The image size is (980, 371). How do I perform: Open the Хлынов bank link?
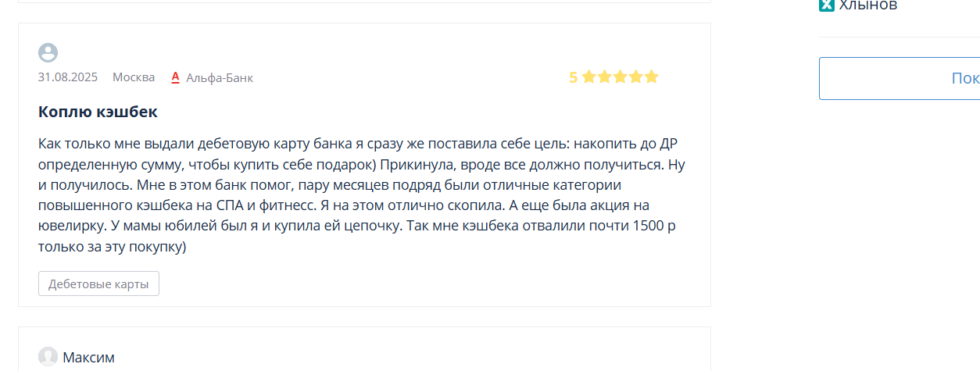(868, 5)
